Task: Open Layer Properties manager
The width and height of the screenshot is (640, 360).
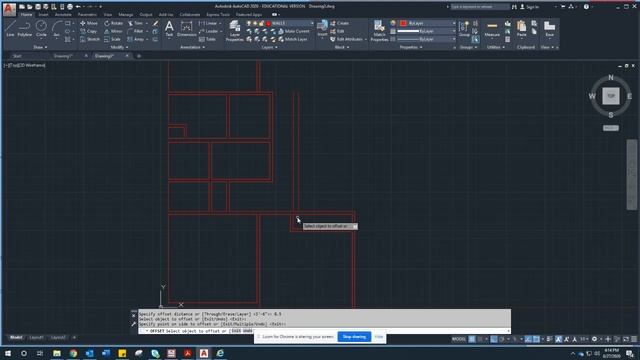Action: pos(235,31)
